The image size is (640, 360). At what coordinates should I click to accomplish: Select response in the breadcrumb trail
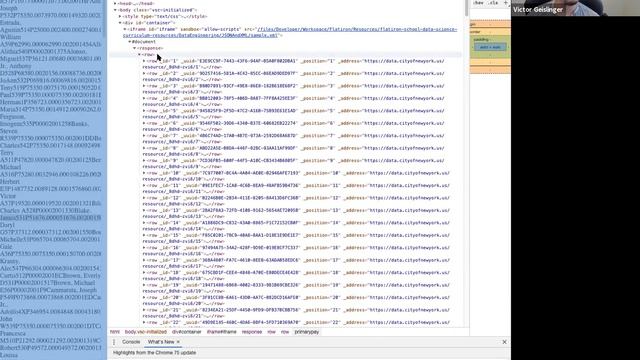(252, 332)
